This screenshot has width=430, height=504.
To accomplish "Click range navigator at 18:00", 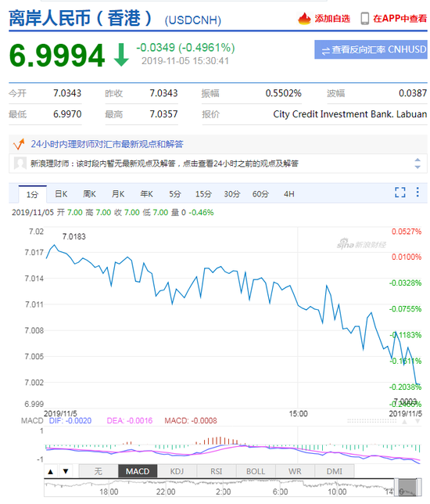I will pyautogui.click(x=109, y=492).
